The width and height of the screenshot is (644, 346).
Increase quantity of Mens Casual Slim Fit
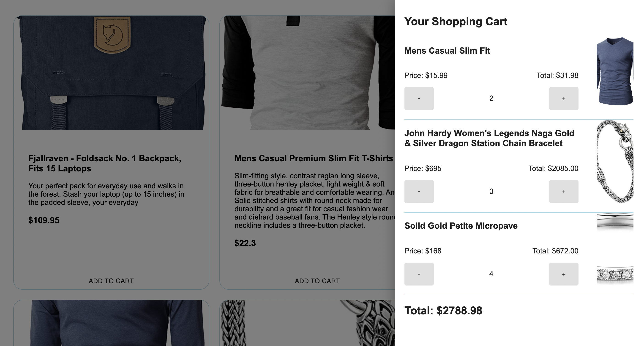click(563, 98)
